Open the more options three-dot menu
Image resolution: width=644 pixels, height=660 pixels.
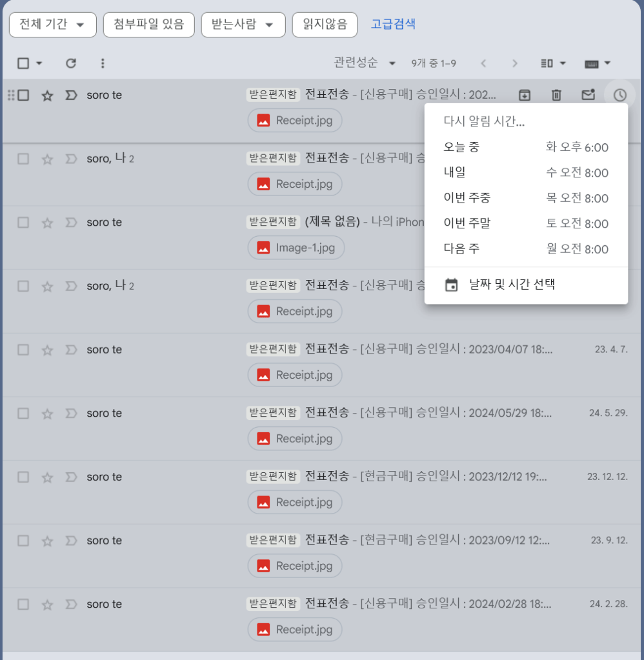pyautogui.click(x=103, y=63)
